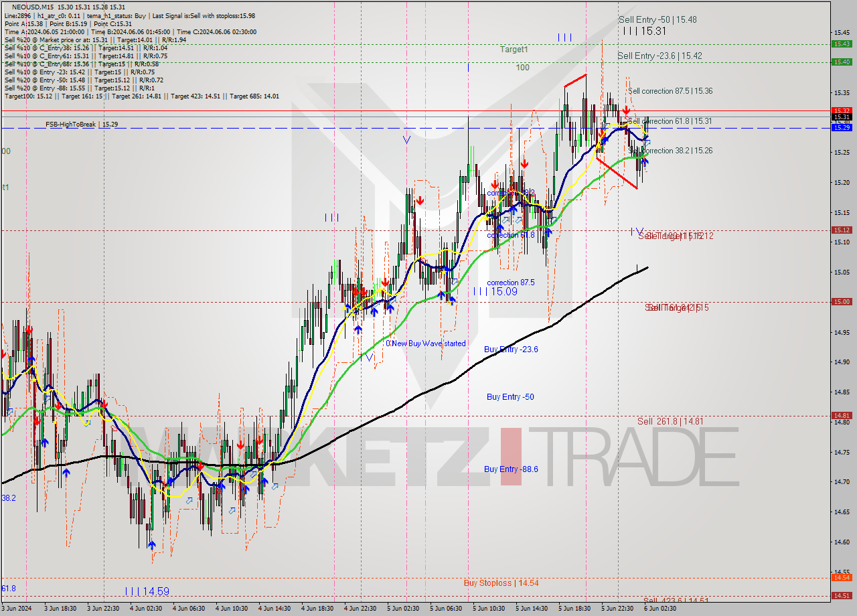
Task: Click the green 'Target1' label
Action: point(514,50)
